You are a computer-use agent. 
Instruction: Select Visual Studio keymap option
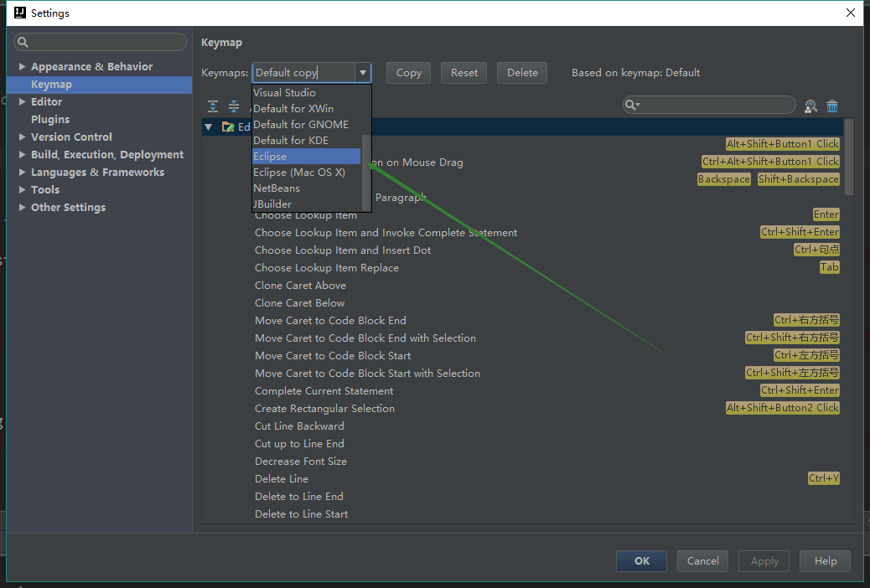307,93
